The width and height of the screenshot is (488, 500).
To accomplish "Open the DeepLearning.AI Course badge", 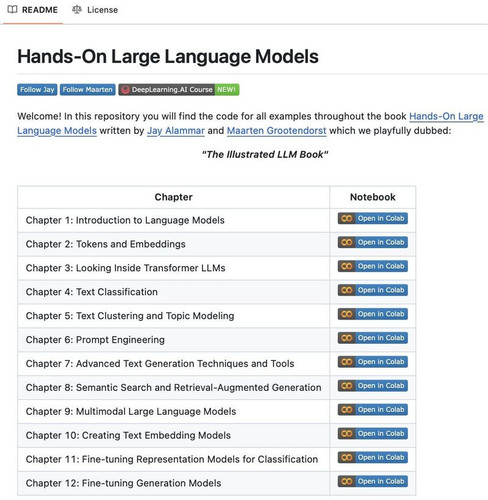I will 179,90.
